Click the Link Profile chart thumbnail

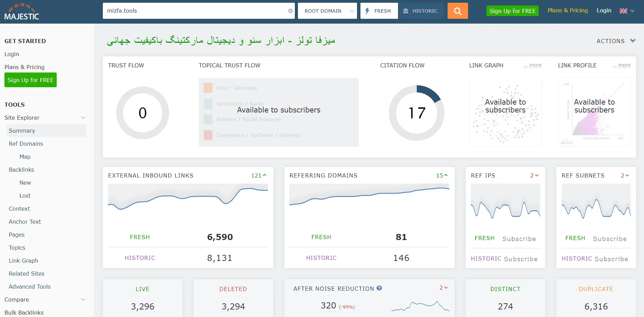click(594, 112)
